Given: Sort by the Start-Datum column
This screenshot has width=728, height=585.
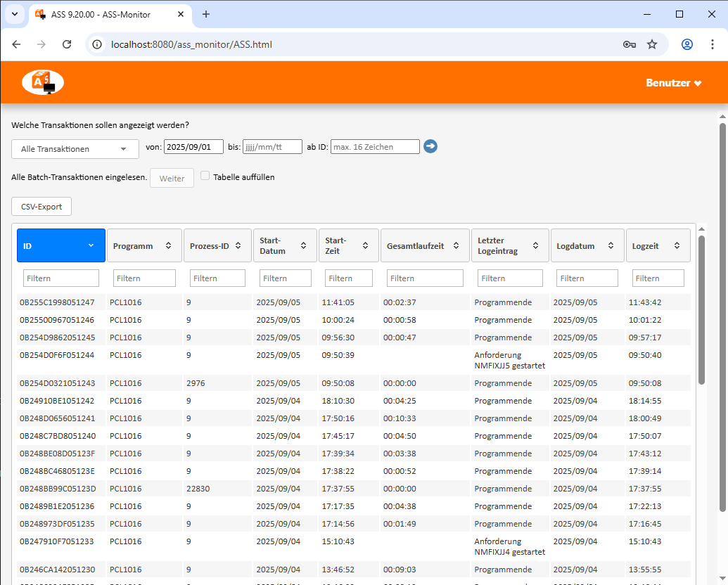Looking at the screenshot, I should (285, 245).
